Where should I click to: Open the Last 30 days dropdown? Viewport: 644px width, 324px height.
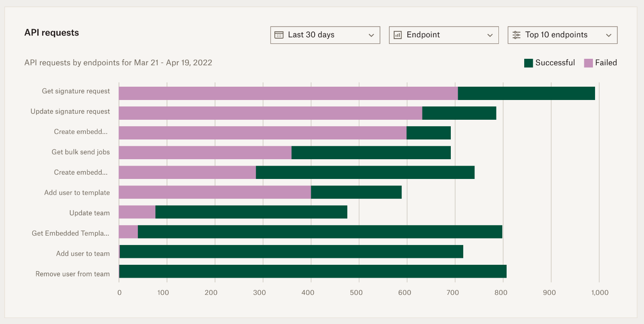click(325, 35)
